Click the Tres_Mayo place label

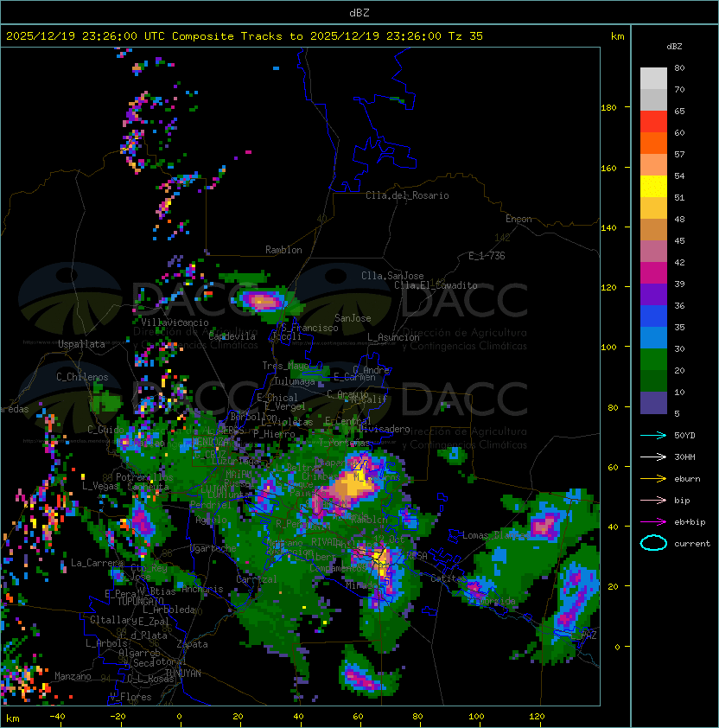(x=285, y=366)
